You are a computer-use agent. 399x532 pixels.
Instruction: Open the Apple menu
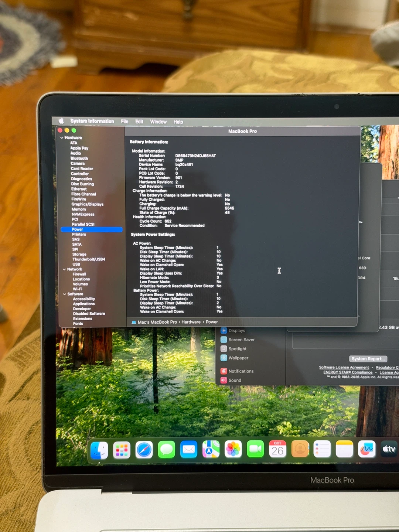tap(61, 121)
